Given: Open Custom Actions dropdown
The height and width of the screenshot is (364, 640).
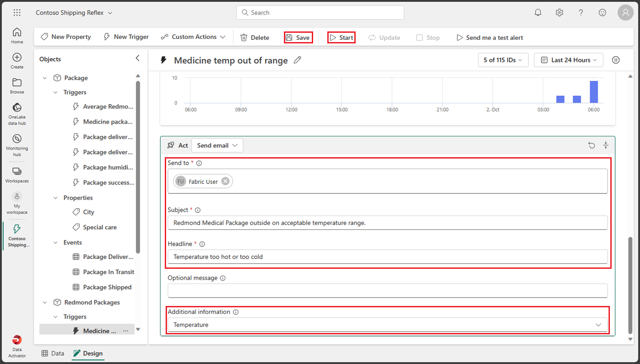Looking at the screenshot, I should [193, 37].
